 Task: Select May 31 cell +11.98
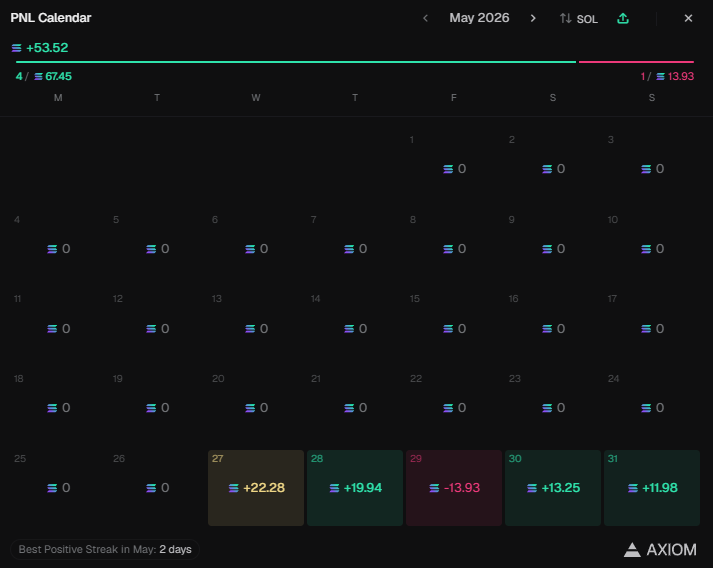(652, 488)
